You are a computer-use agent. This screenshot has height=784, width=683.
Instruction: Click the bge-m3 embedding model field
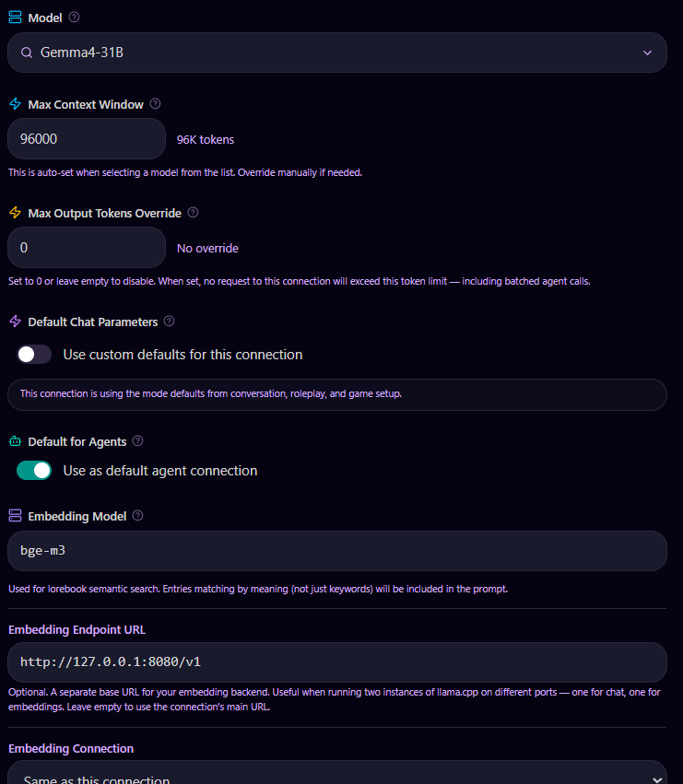pos(336,551)
